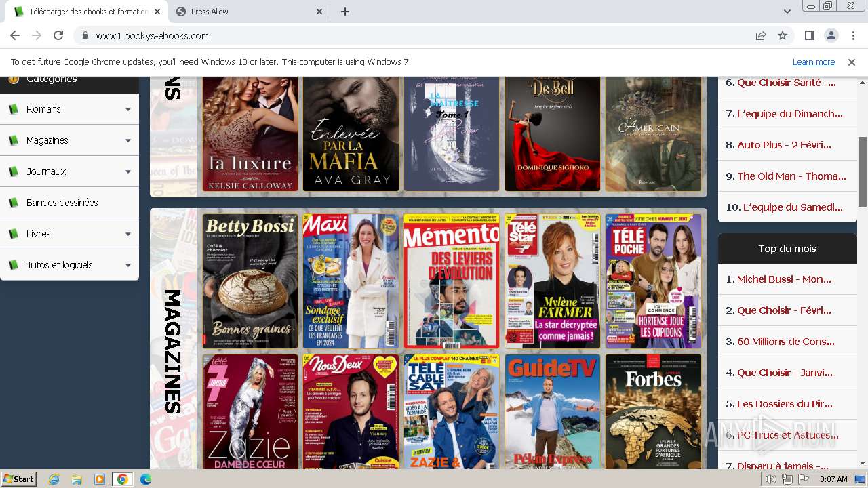The image size is (868, 488).
Task: Expand the Romans category arrow
Action: [x=128, y=109]
